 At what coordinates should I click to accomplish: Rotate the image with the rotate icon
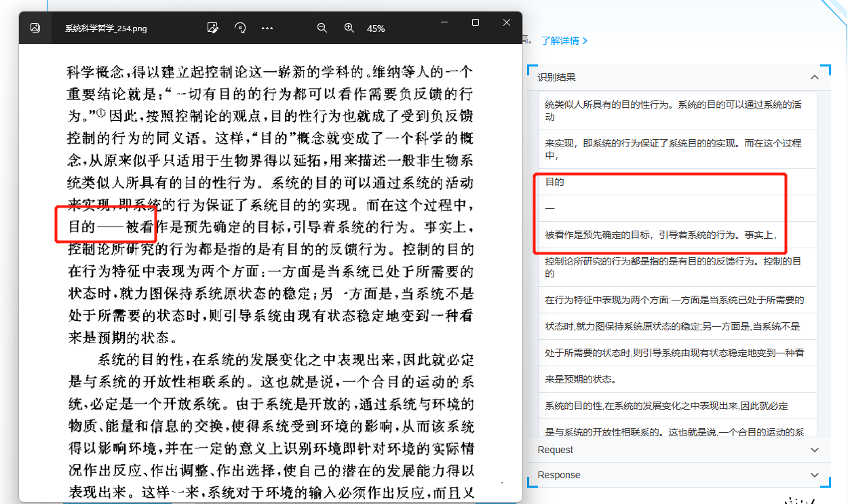(239, 28)
